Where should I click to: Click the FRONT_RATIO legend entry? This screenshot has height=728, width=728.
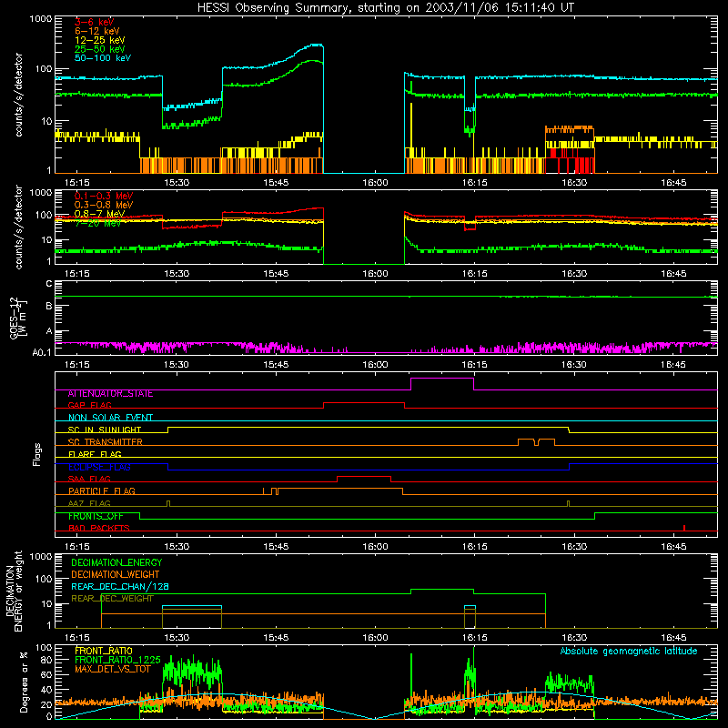coord(104,652)
